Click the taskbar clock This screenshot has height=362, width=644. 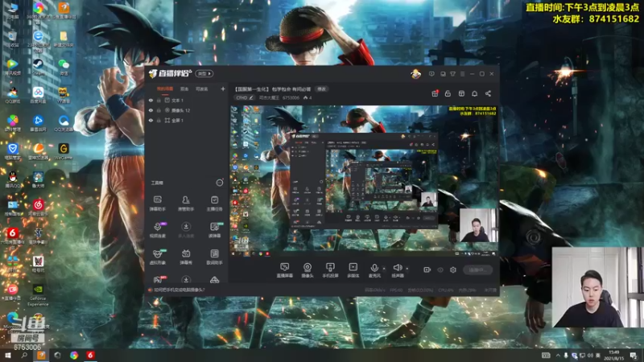(614, 355)
